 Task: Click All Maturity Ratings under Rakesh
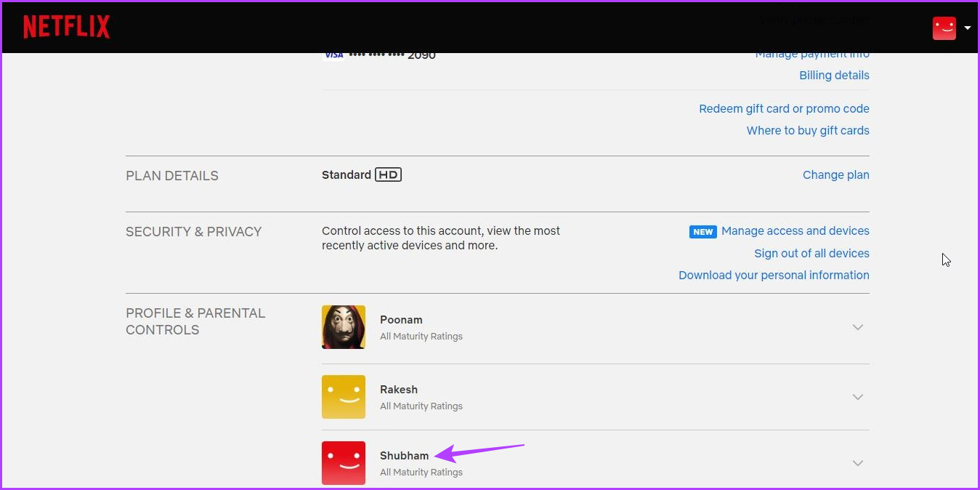pyautogui.click(x=421, y=406)
